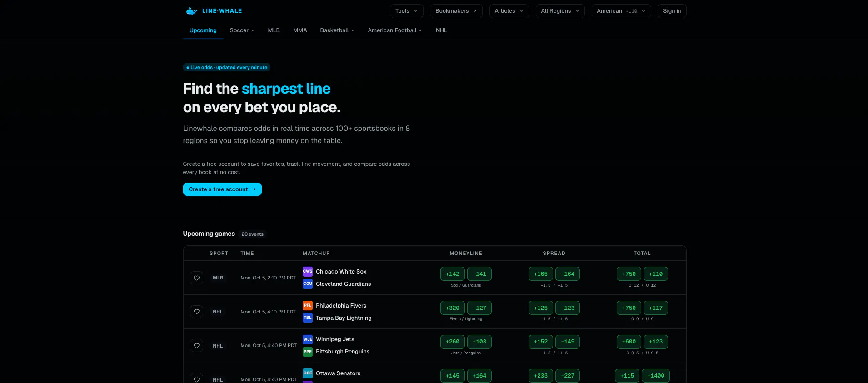This screenshot has width=868, height=383.
Task: Go to the NHL tab
Action: [441, 30]
